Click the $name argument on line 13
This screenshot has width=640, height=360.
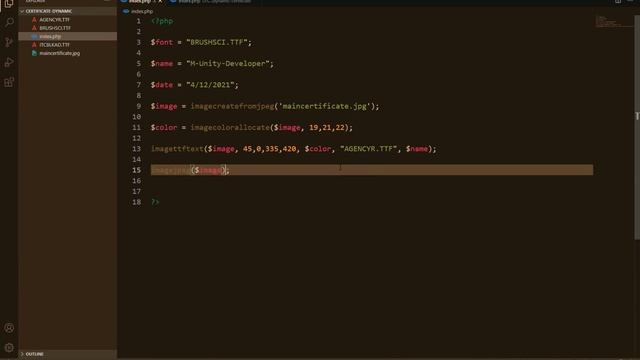[x=417, y=149]
